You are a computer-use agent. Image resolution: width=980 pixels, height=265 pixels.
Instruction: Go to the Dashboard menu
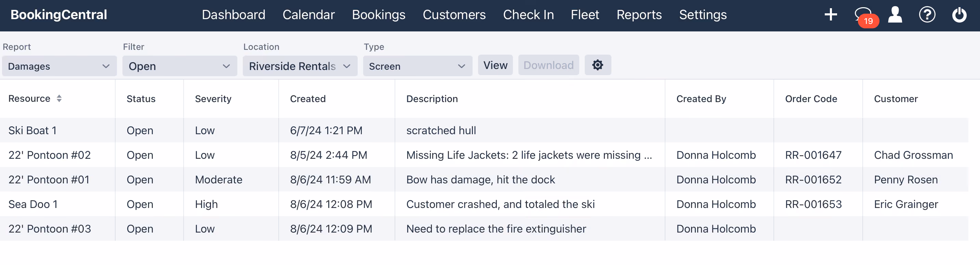click(x=233, y=15)
